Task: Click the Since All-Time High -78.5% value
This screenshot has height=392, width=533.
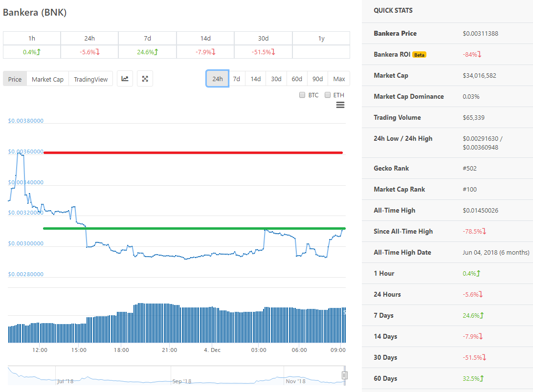Action: coord(474,231)
